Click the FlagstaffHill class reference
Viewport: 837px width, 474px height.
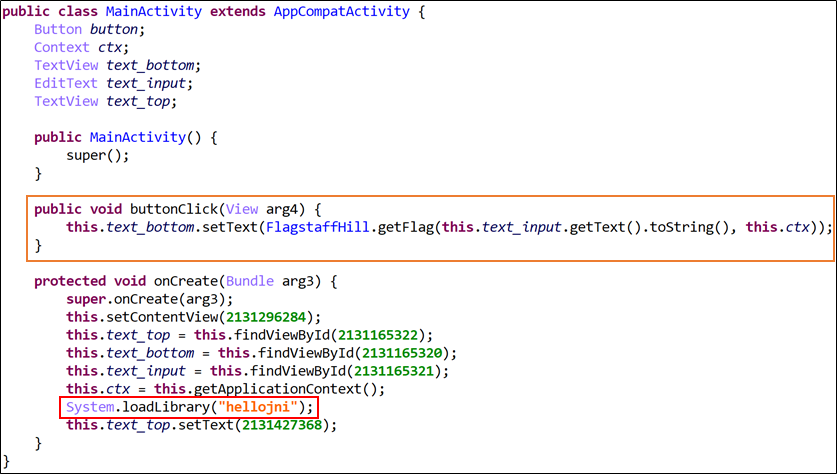tap(318, 227)
